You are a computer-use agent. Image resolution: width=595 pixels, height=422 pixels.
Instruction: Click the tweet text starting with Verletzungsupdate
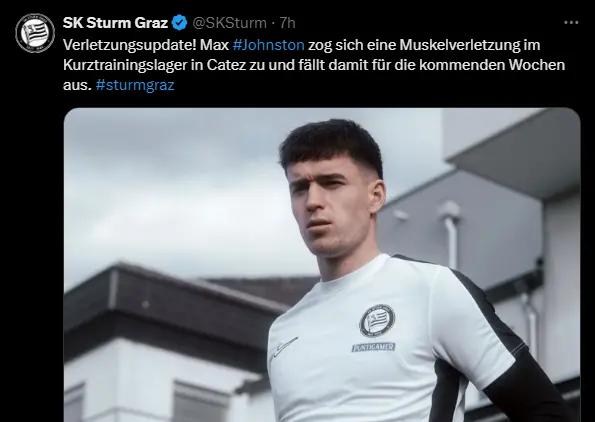[314, 65]
